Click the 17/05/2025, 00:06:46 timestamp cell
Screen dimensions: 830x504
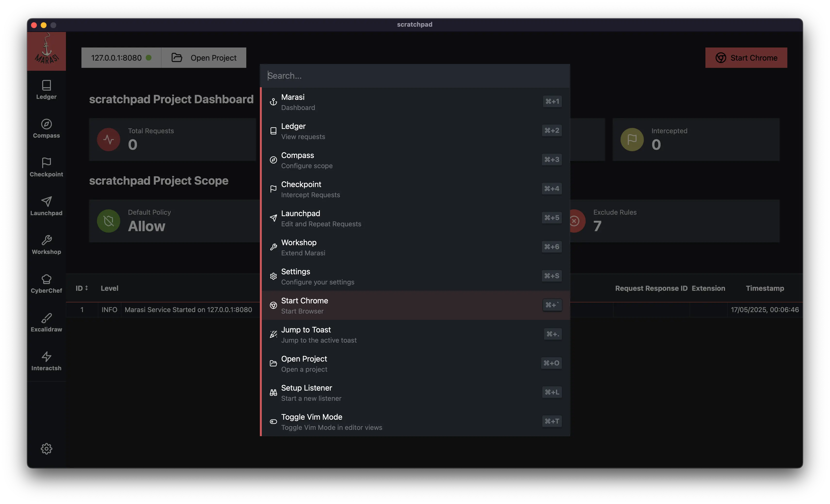tap(765, 310)
